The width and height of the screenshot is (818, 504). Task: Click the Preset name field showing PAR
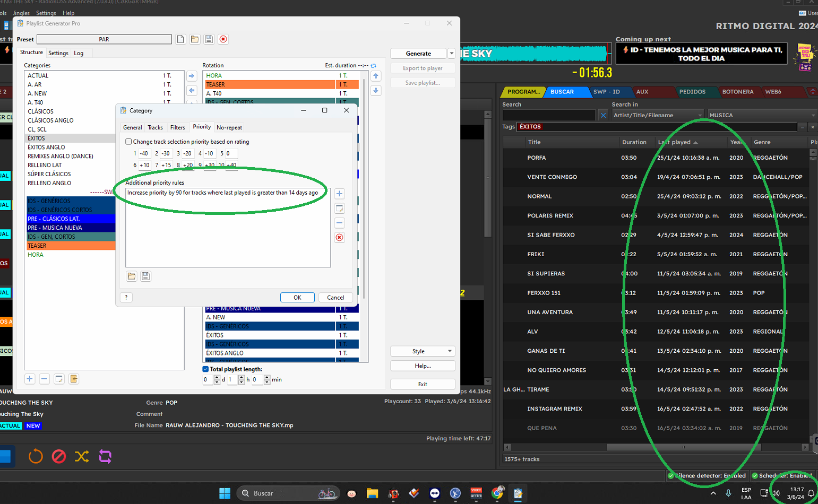point(104,39)
